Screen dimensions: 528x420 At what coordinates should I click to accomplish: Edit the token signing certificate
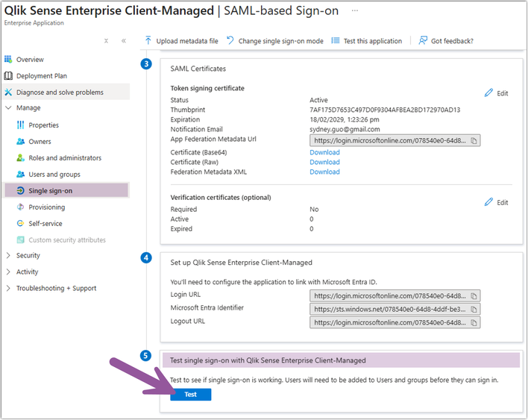(496, 93)
